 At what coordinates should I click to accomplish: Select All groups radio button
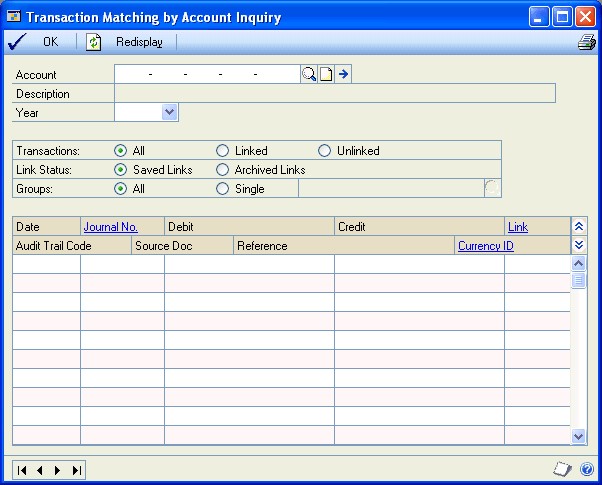(120, 189)
